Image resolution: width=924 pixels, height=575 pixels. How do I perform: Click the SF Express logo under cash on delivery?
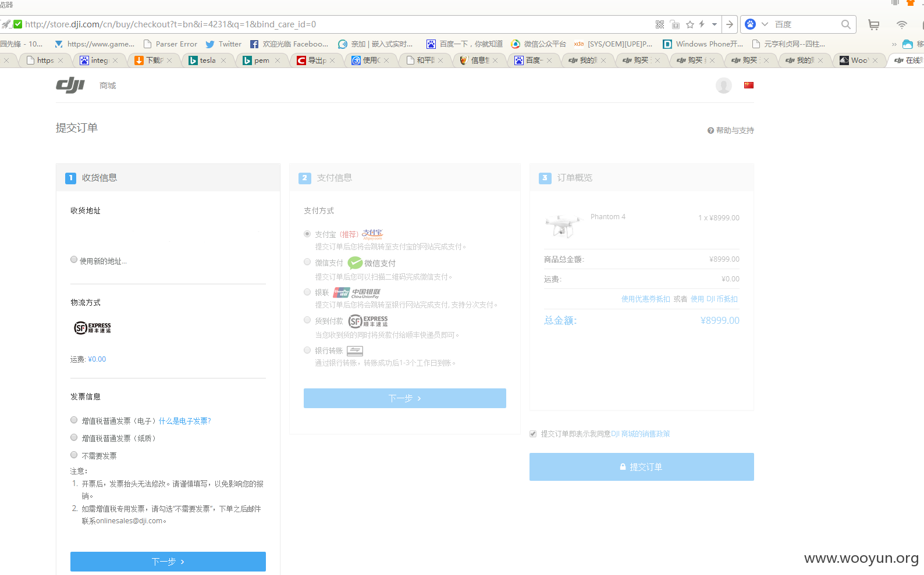click(x=368, y=321)
